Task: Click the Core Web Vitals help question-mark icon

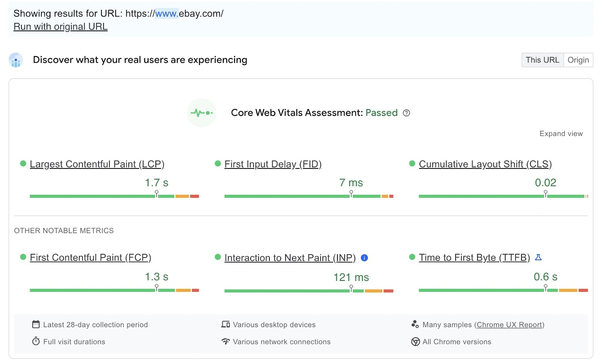Action: pyautogui.click(x=406, y=113)
